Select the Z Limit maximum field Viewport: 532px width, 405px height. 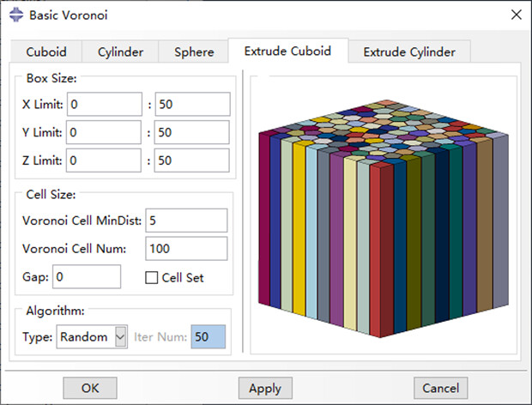point(192,160)
